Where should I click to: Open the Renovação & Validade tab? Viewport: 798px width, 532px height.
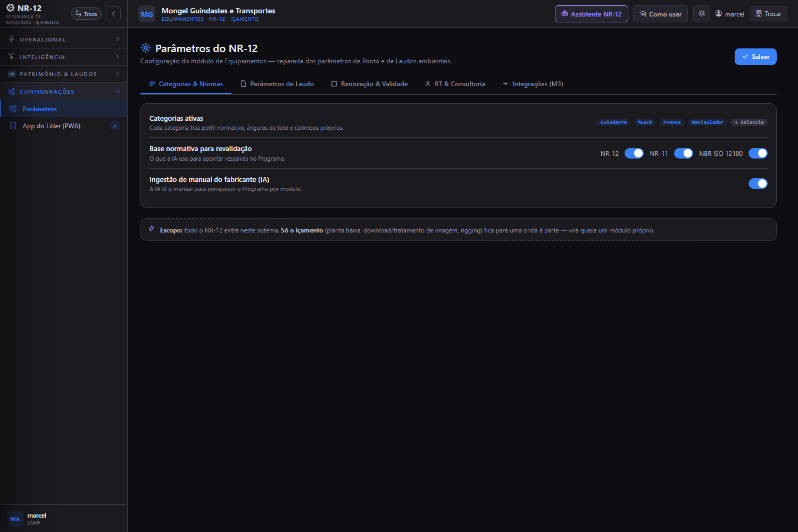coord(370,84)
